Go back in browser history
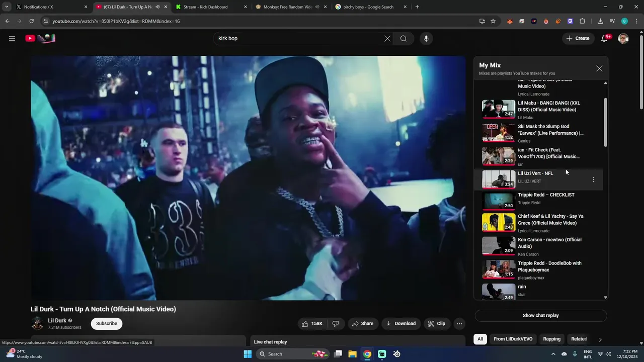 tap(7, 21)
